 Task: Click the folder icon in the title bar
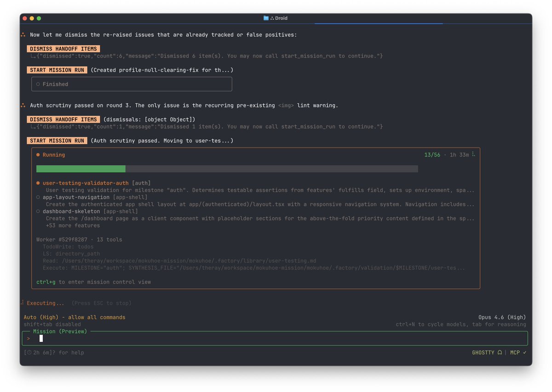266,18
